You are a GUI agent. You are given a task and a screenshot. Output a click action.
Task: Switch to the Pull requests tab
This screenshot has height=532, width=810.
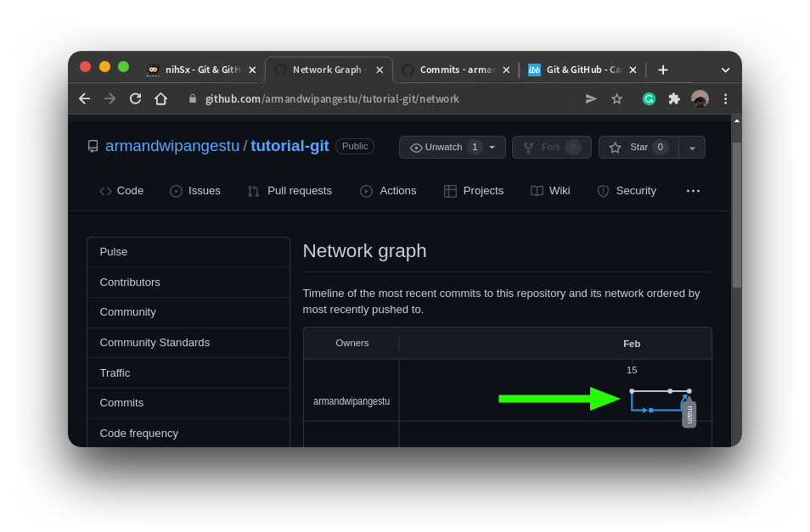click(x=290, y=191)
